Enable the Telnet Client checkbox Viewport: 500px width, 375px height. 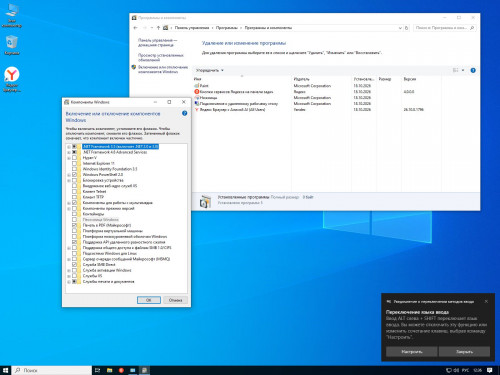tap(74, 191)
